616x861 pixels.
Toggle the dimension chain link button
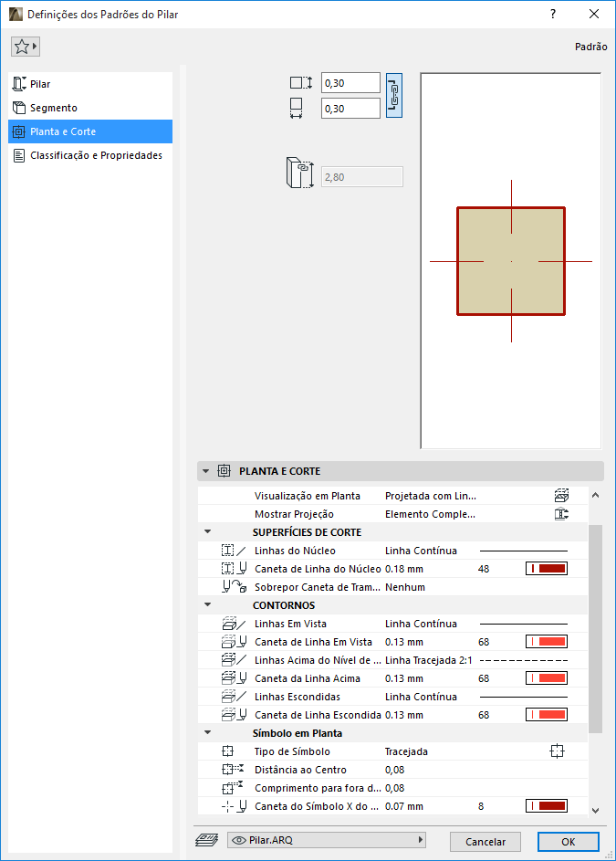394,96
